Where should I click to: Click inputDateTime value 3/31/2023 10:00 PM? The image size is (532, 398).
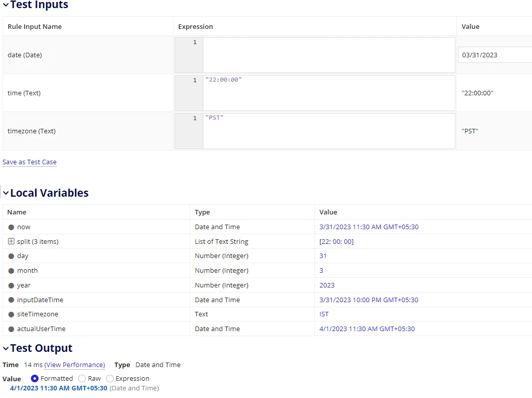[369, 300]
